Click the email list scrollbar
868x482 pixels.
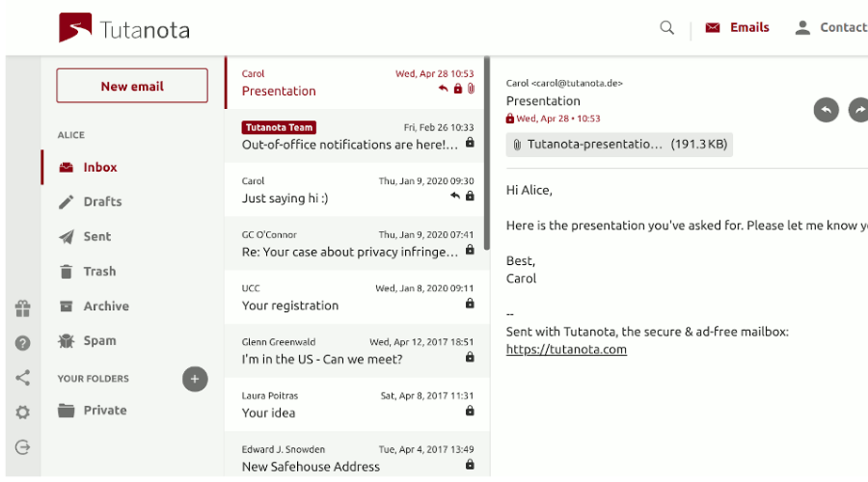click(x=487, y=153)
